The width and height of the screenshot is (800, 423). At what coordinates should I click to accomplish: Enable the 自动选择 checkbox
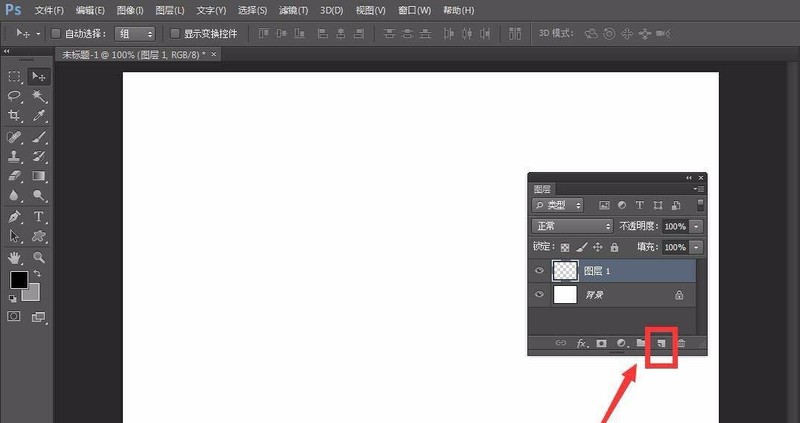pyautogui.click(x=56, y=33)
